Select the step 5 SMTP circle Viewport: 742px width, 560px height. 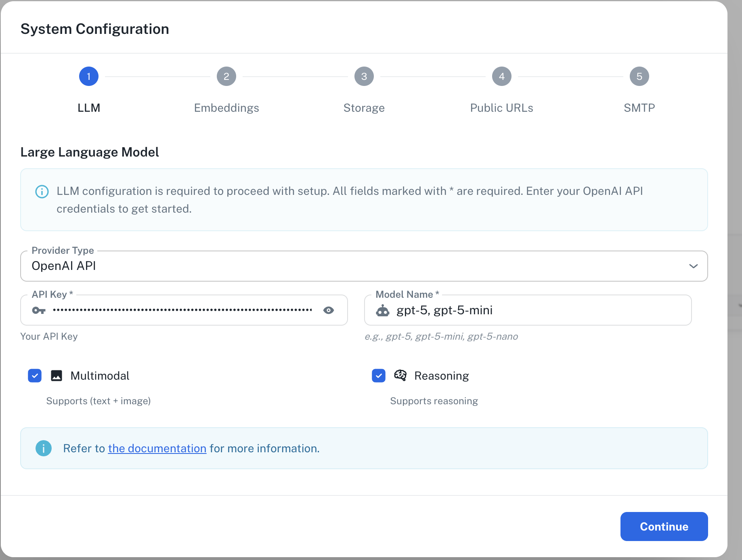pos(639,76)
